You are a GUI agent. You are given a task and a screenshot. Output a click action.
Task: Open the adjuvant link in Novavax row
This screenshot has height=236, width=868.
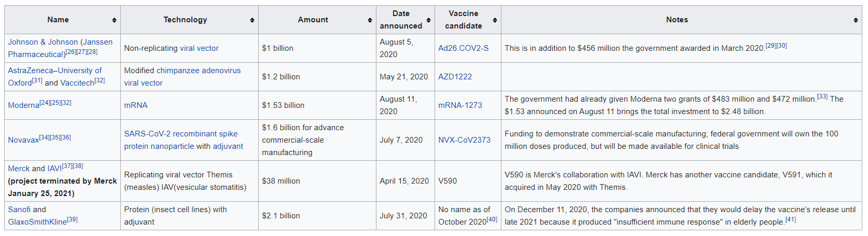click(228, 146)
